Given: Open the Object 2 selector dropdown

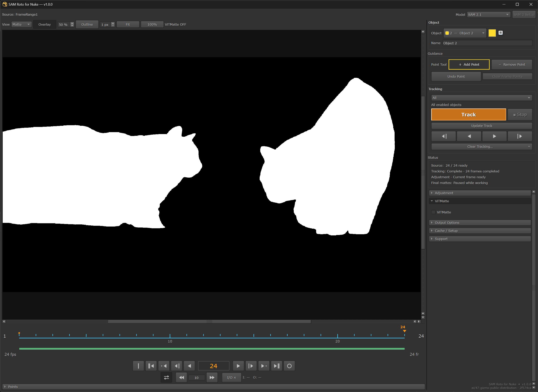Looking at the screenshot, I should pos(465,33).
